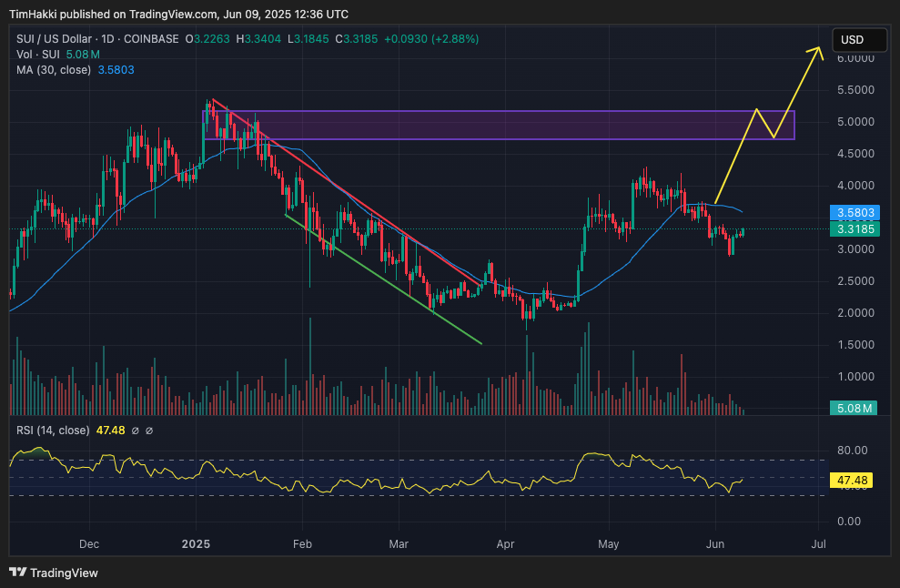Click the +0.0930 (+2.88%) change value
Viewport: 900px width, 588px height.
431,39
